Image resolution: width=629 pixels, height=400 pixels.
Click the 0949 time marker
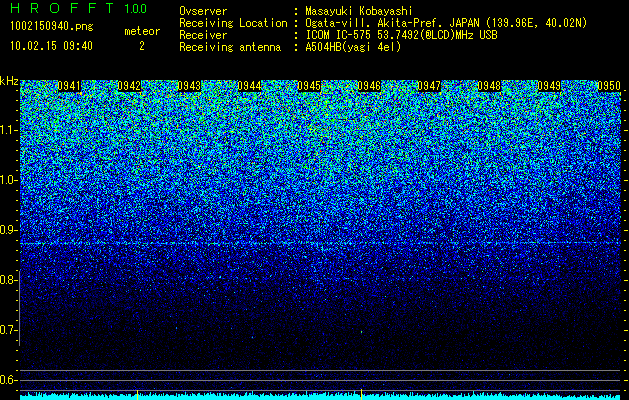[x=549, y=86]
